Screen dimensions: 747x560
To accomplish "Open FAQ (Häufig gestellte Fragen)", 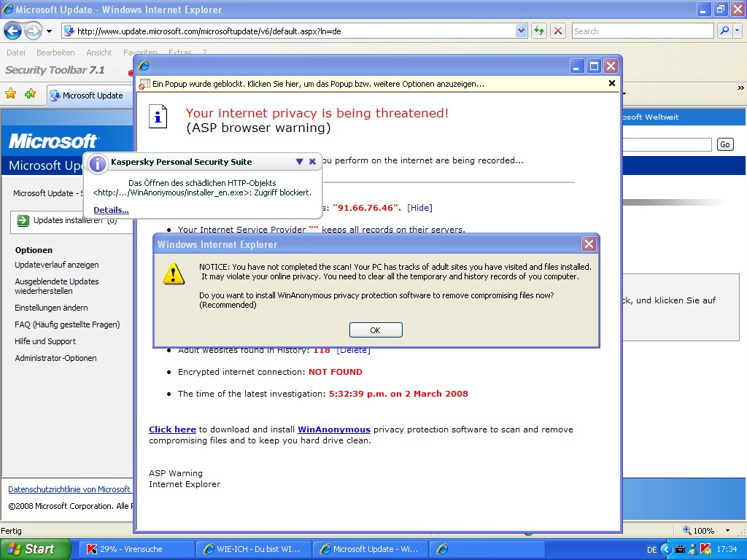I will (x=67, y=324).
